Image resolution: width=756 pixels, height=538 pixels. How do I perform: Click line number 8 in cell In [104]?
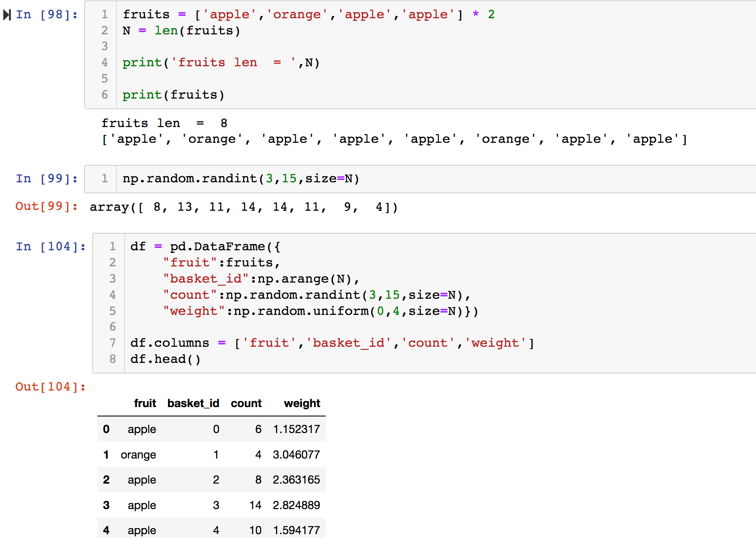[113, 360]
